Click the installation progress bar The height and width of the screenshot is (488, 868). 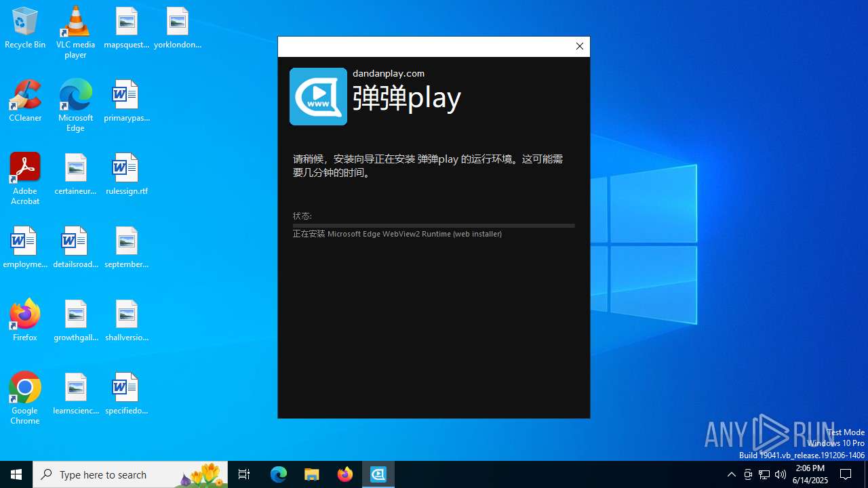[x=434, y=226]
